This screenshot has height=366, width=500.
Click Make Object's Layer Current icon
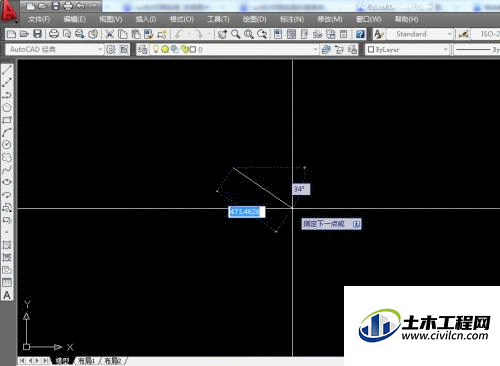pos(326,50)
